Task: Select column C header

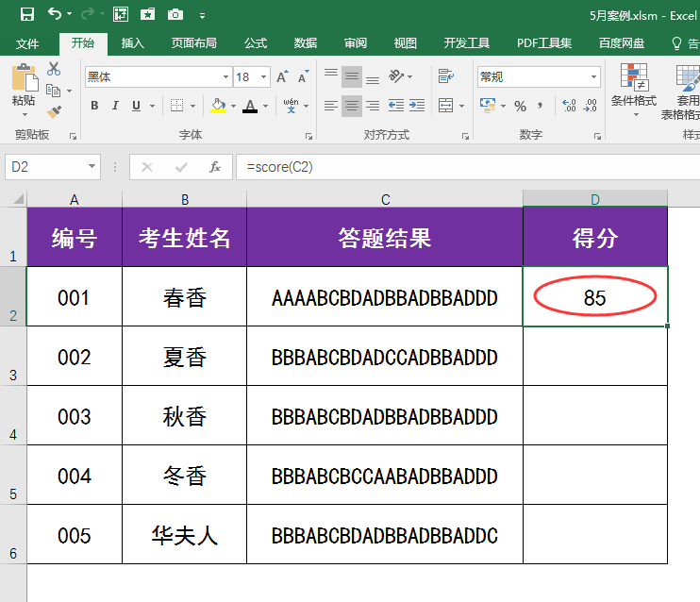Action: (x=385, y=199)
